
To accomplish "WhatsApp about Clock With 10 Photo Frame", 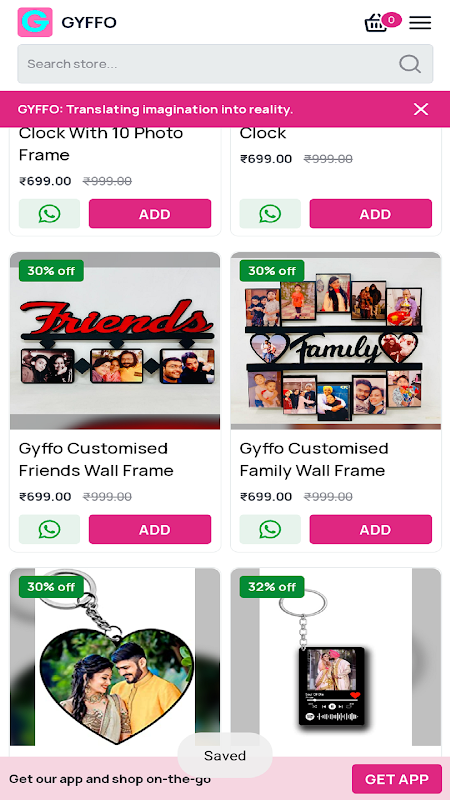I will pos(49,214).
